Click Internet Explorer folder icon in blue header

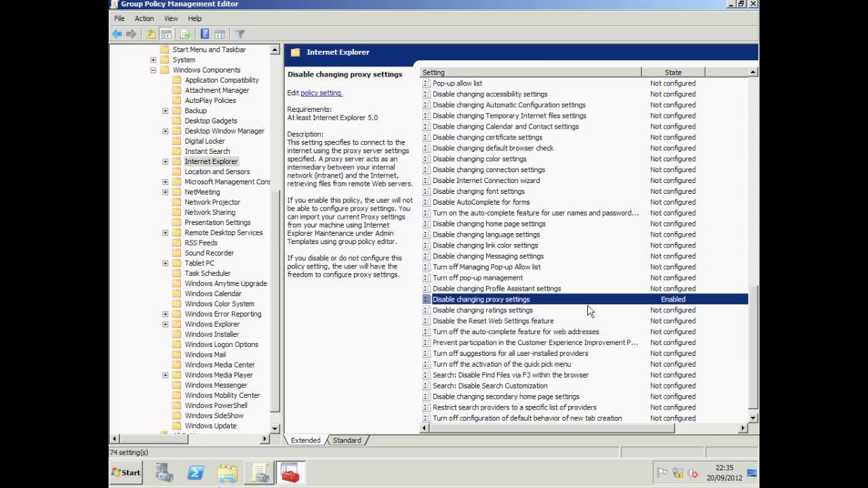tap(296, 52)
